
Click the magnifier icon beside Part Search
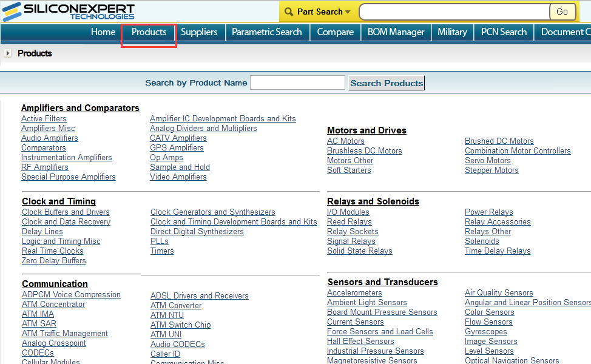pos(289,12)
